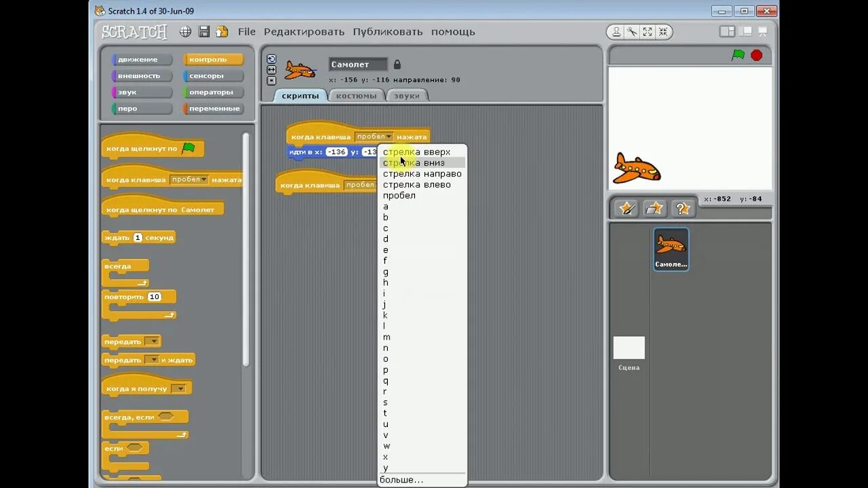This screenshot has width=868, height=488.
Task: Open the Редактировать menu
Action: 304,32
